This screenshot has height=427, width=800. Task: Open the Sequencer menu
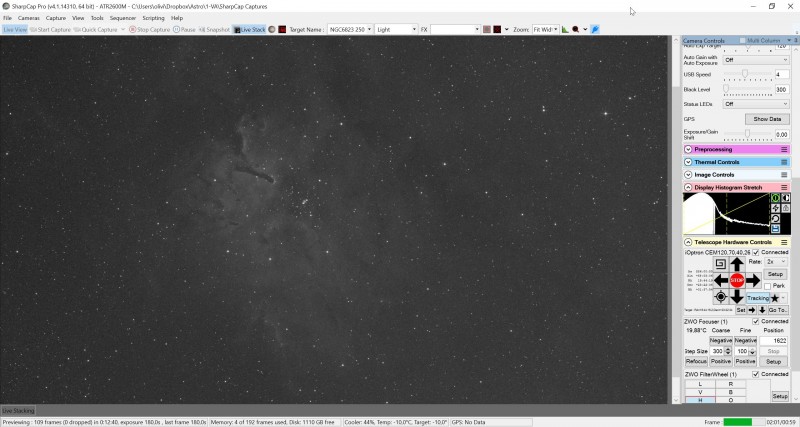(x=123, y=18)
